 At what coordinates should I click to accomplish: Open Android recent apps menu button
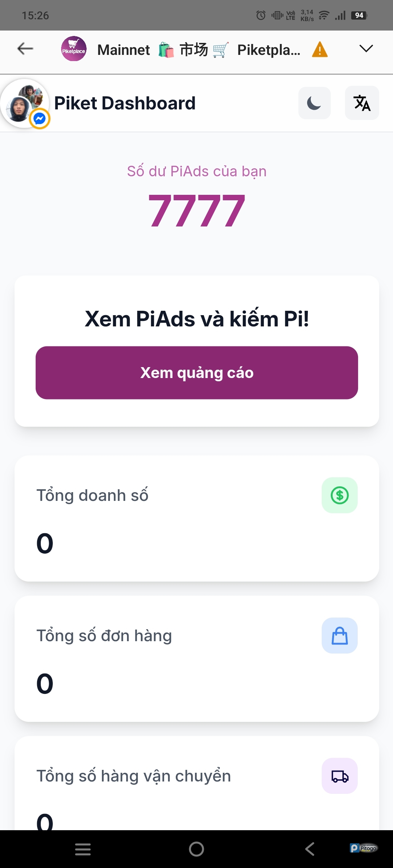83,849
